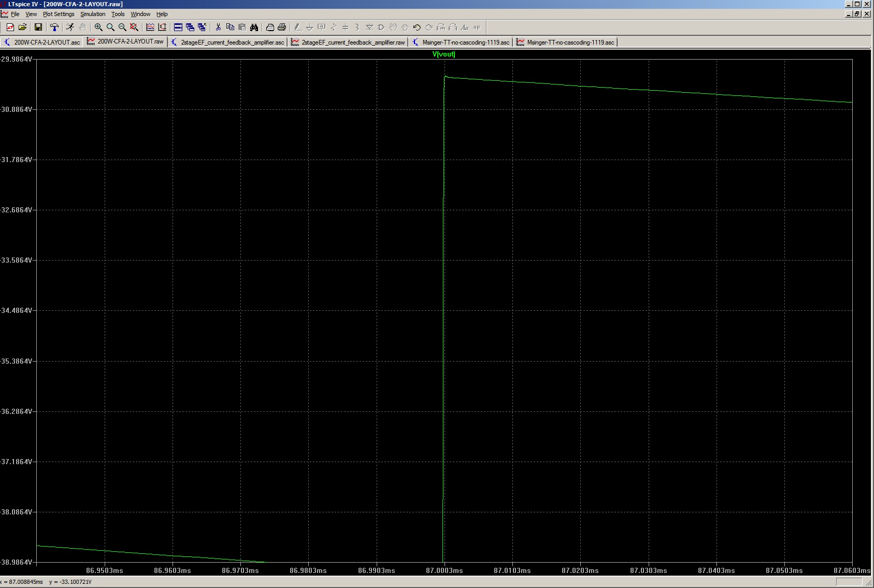This screenshot has width=874, height=588.
Task: Click the -38.9864V bottom Y-axis label
Action: click(x=16, y=562)
